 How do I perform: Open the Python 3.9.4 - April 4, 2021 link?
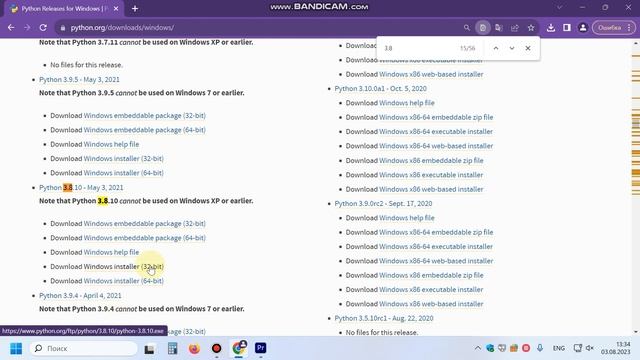pos(80,296)
